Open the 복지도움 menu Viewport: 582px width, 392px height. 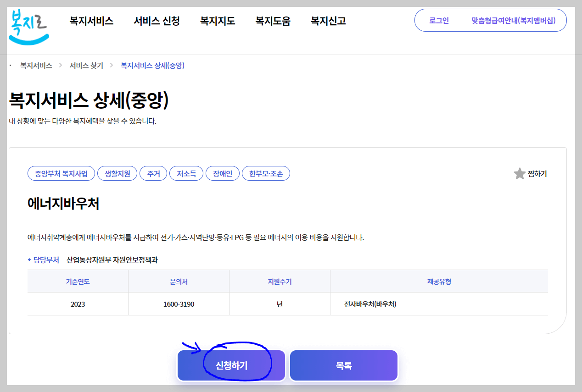(273, 20)
